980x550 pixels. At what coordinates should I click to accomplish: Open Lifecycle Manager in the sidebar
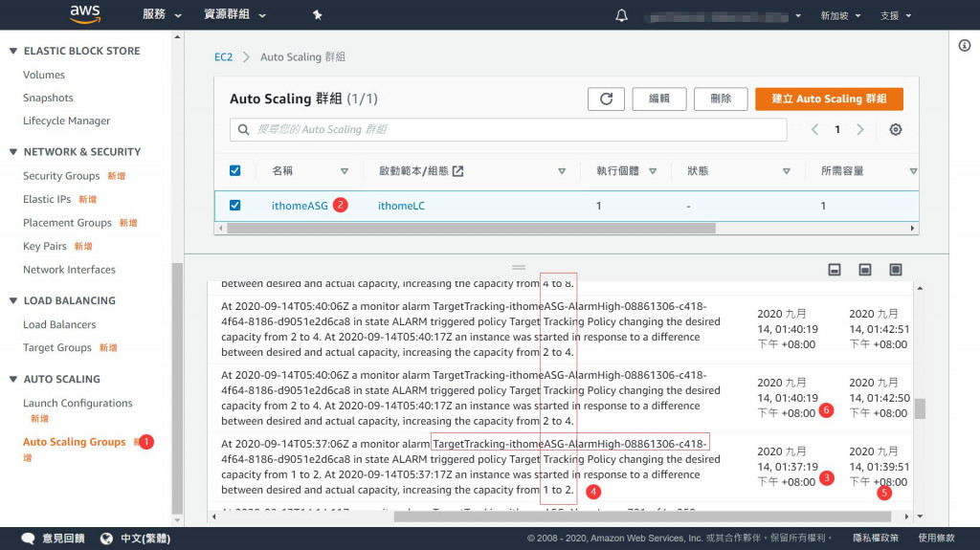click(66, 121)
